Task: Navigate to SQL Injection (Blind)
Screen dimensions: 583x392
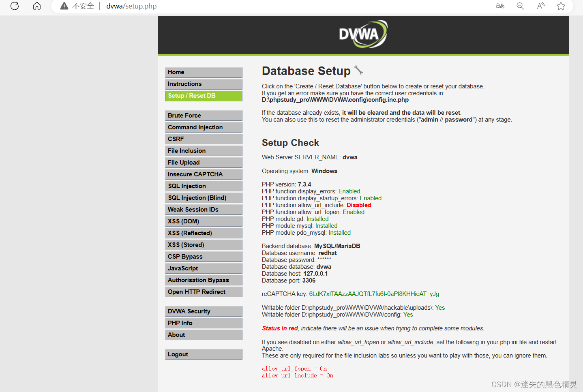Action: pos(204,198)
